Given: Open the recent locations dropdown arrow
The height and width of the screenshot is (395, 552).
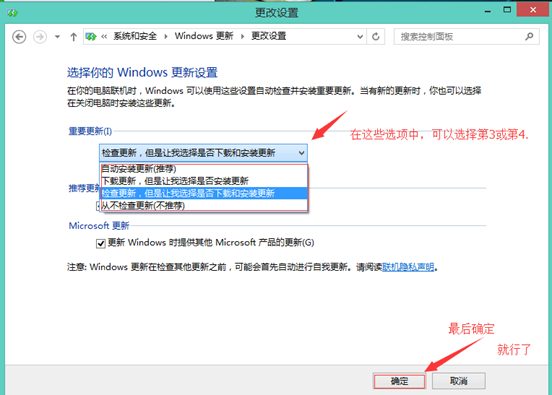Looking at the screenshot, I should 57,37.
